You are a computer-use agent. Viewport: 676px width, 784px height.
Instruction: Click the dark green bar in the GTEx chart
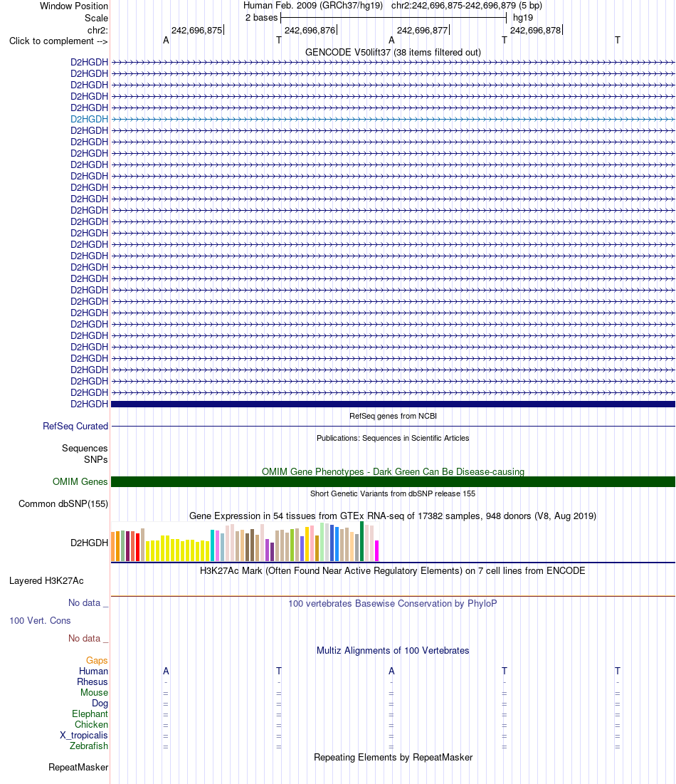coord(361,541)
